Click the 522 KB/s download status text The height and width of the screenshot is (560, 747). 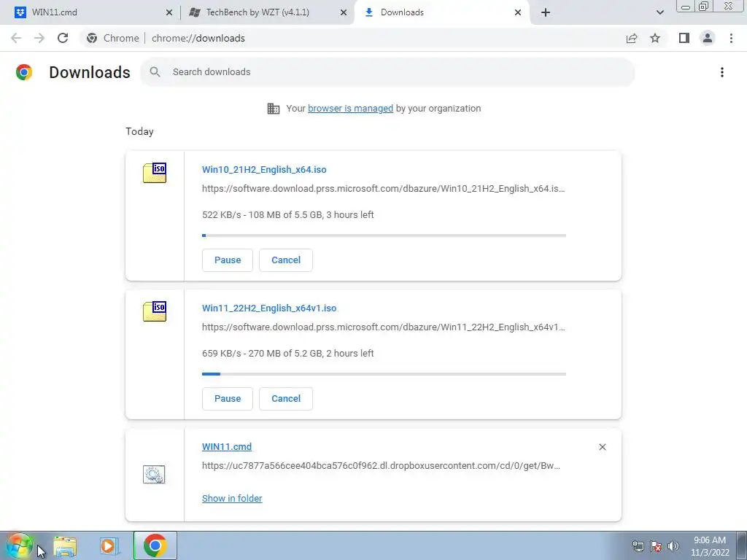pyautogui.click(x=287, y=215)
